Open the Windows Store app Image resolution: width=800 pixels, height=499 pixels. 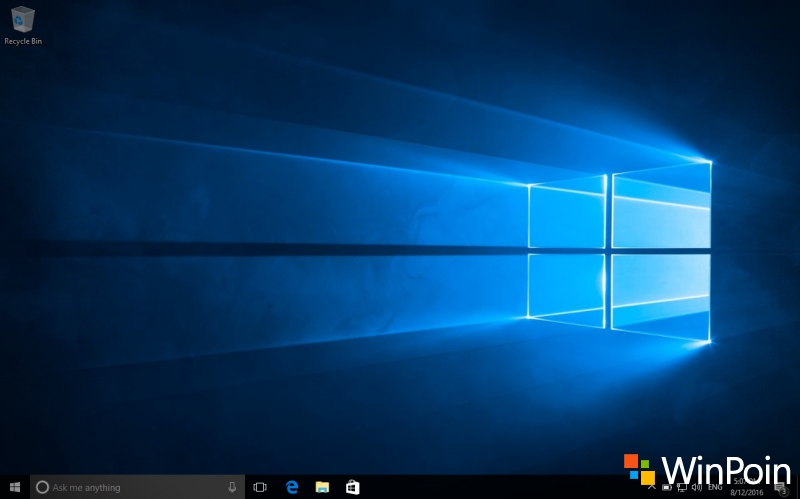[353, 487]
